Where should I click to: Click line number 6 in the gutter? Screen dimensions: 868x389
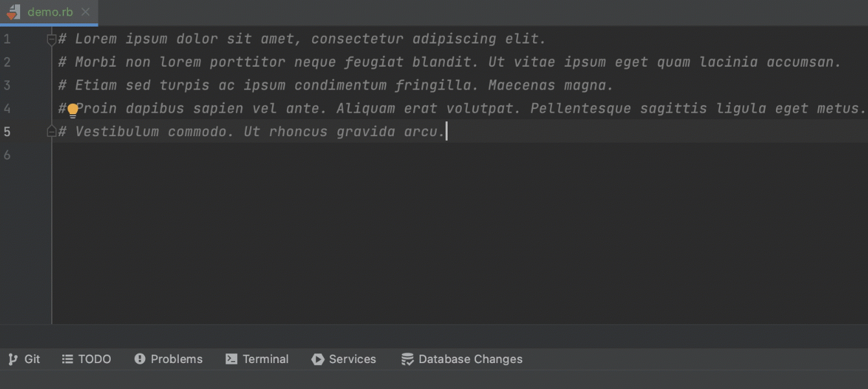click(x=7, y=155)
